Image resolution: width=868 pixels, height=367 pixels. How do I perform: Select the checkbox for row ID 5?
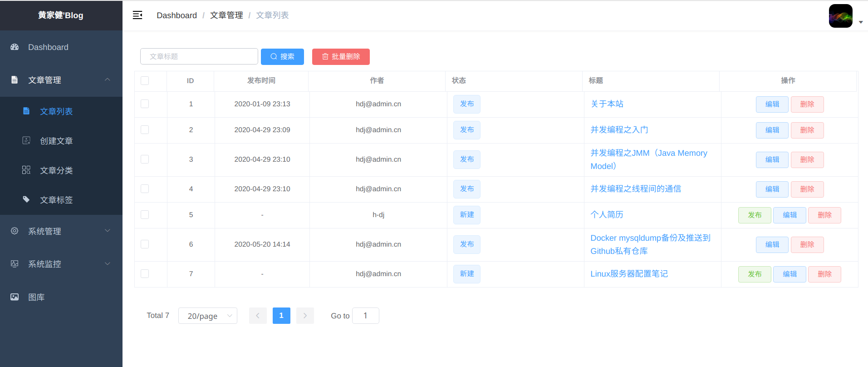pos(145,215)
